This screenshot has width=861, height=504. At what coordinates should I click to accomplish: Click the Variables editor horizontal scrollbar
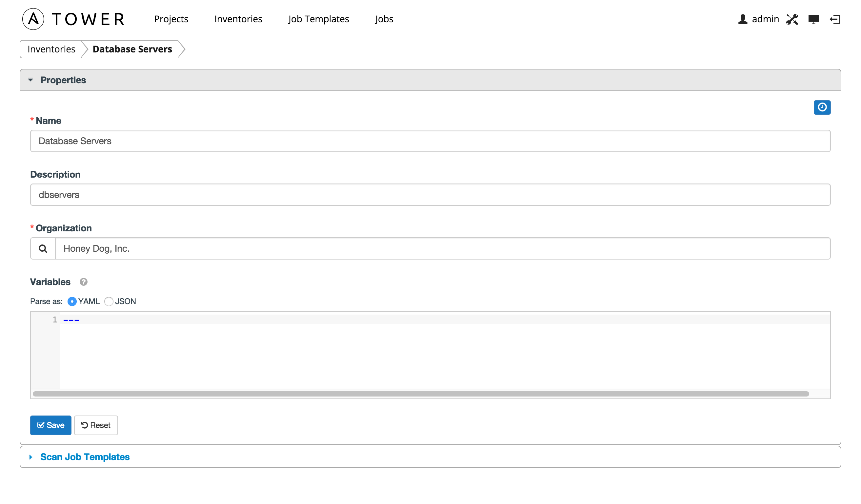tap(421, 394)
